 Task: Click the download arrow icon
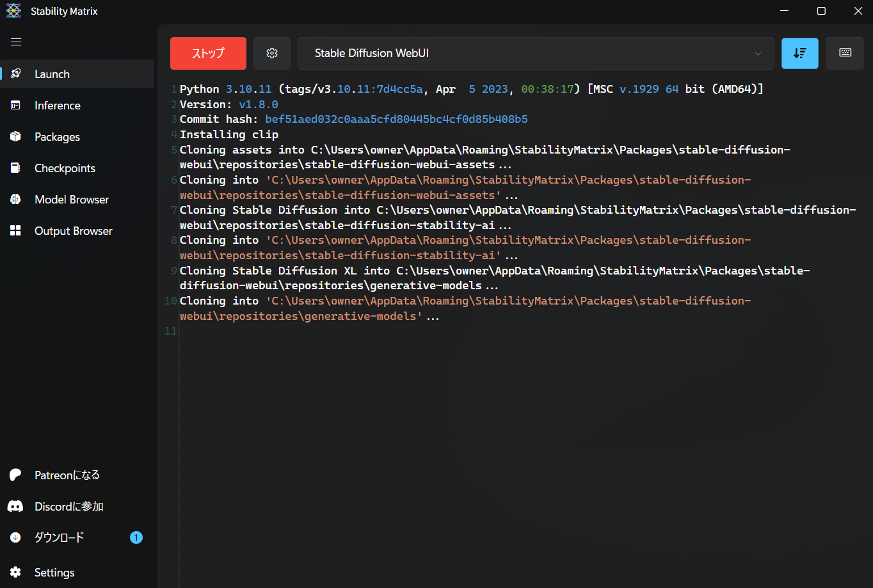pyautogui.click(x=15, y=537)
